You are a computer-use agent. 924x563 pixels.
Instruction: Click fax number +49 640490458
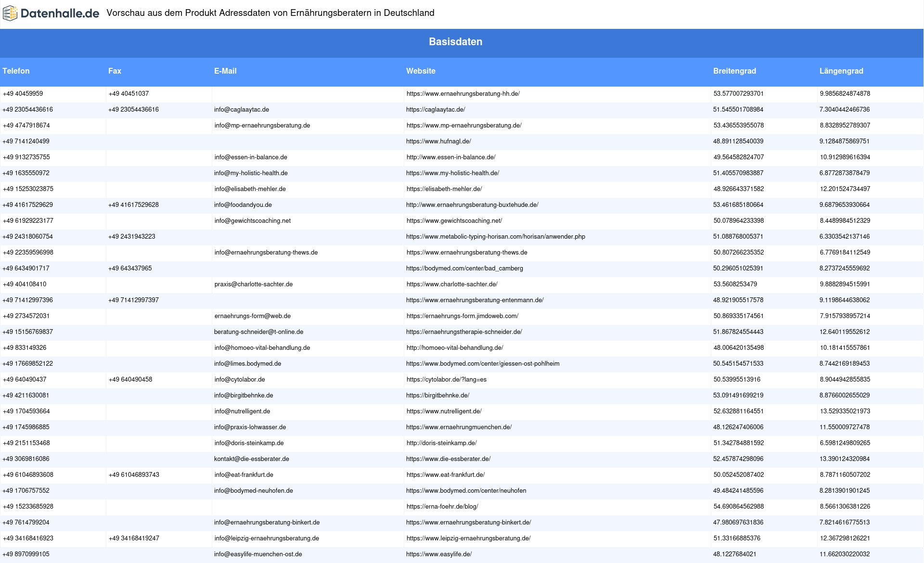130,380
